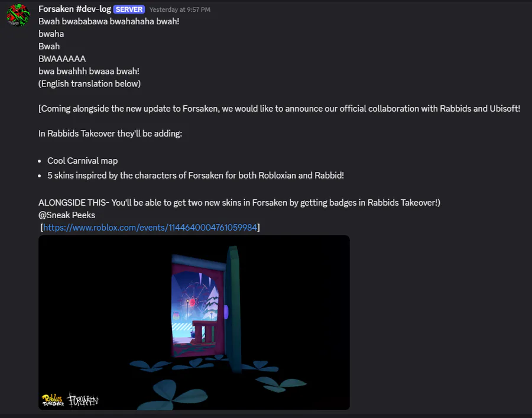
Task: Click the BWAAAAAA message line
Action: point(62,59)
